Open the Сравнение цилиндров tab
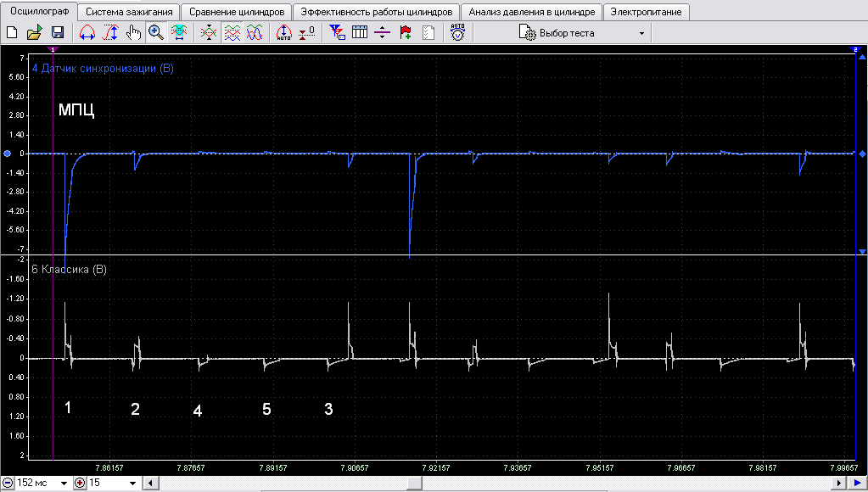This screenshot has height=492, width=868. pyautogui.click(x=237, y=12)
